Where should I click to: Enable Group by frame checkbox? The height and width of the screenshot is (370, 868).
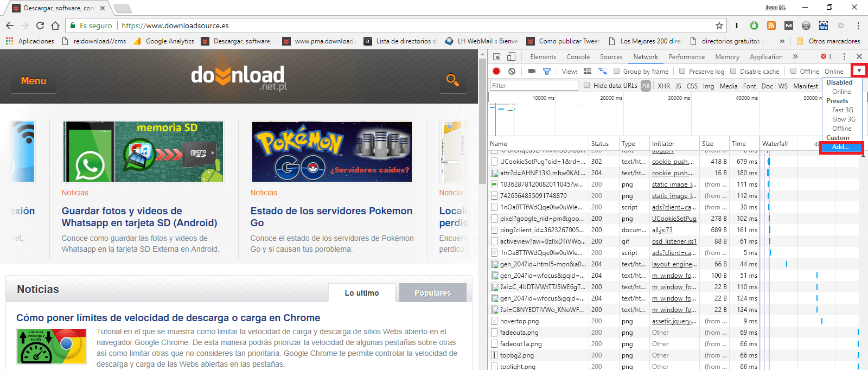click(x=616, y=71)
